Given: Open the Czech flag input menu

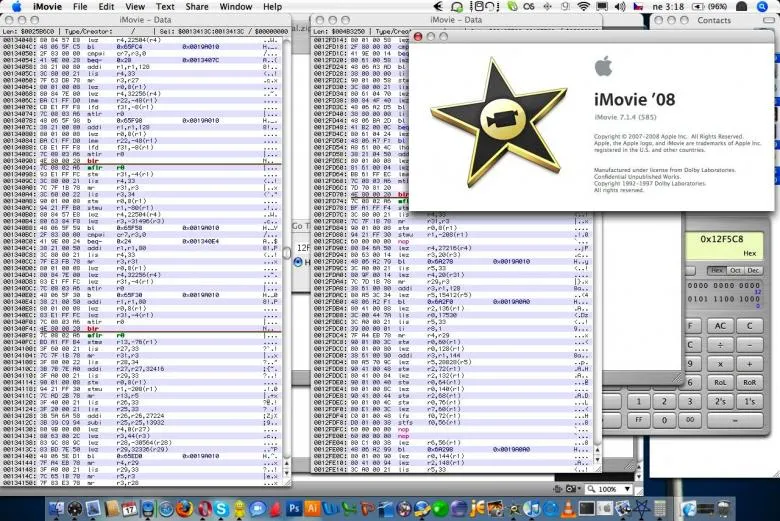Looking at the screenshot, I should point(638,6).
